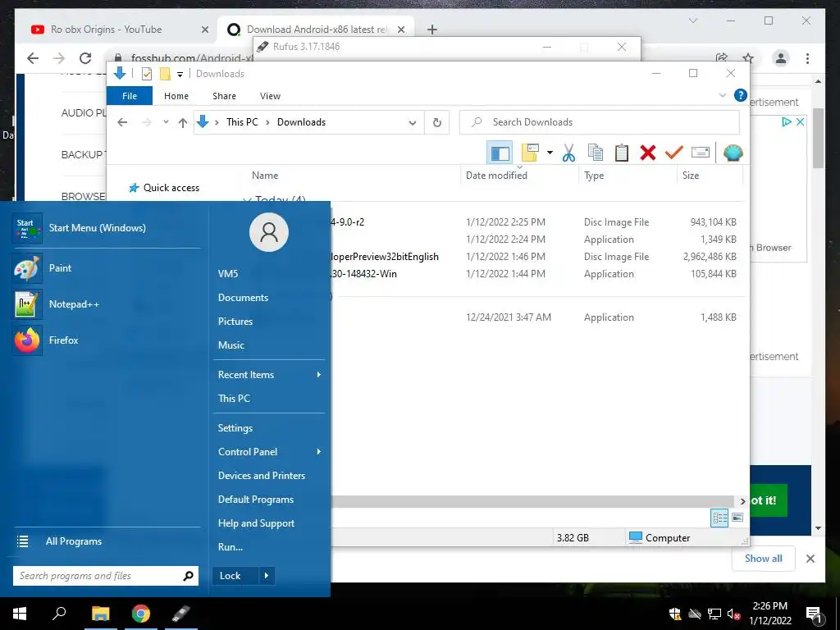The height and width of the screenshot is (630, 840).
Task: Toggle the preview pane icon in Explorer toolbar
Action: (x=500, y=153)
